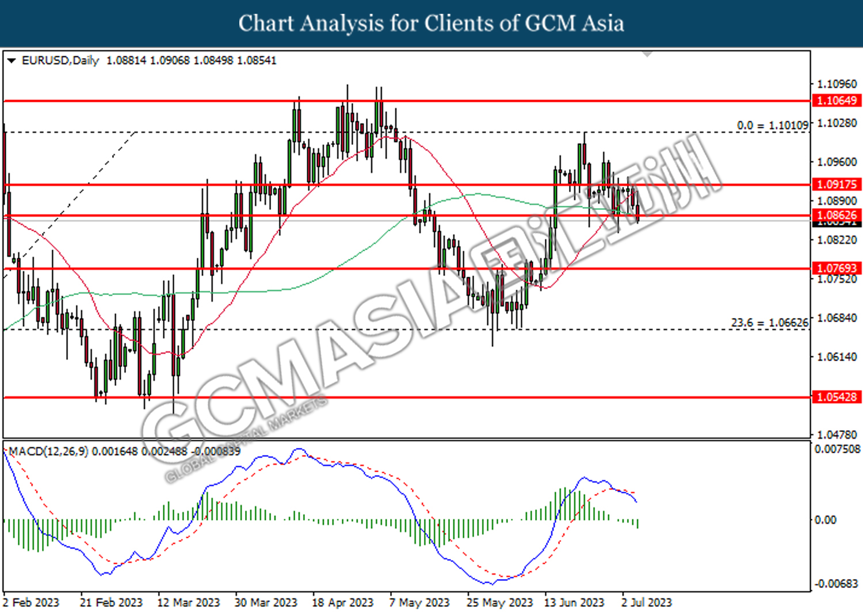The height and width of the screenshot is (616, 863).
Task: Click the Fibonacci label 23.6 = 1.06626
Action: coord(770,323)
